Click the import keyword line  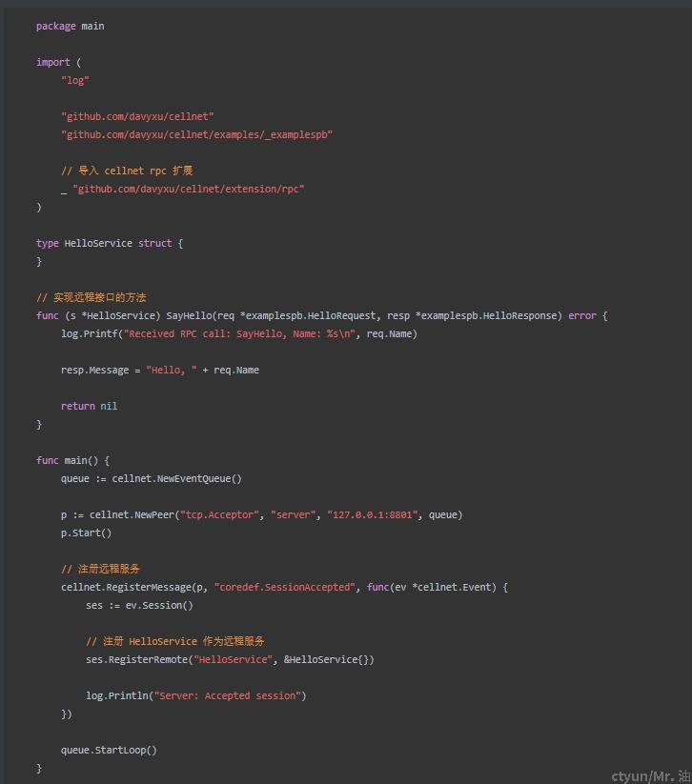[58, 62]
